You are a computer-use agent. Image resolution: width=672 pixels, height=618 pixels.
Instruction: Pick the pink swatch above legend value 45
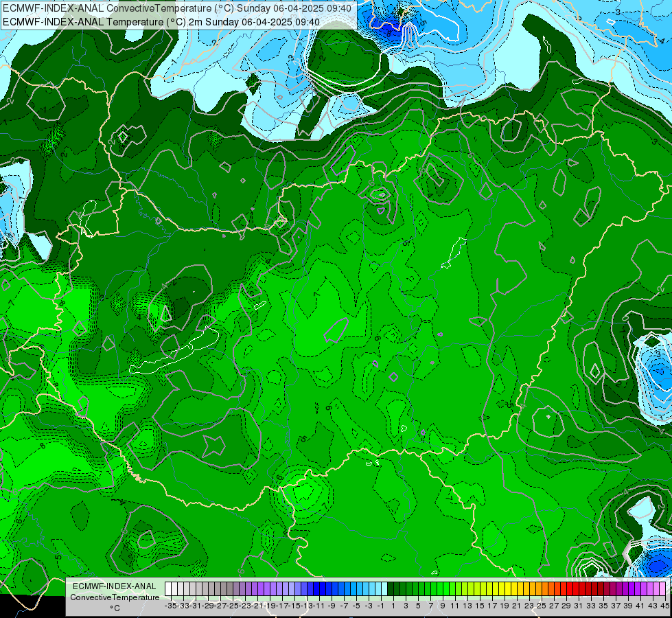tap(662, 589)
